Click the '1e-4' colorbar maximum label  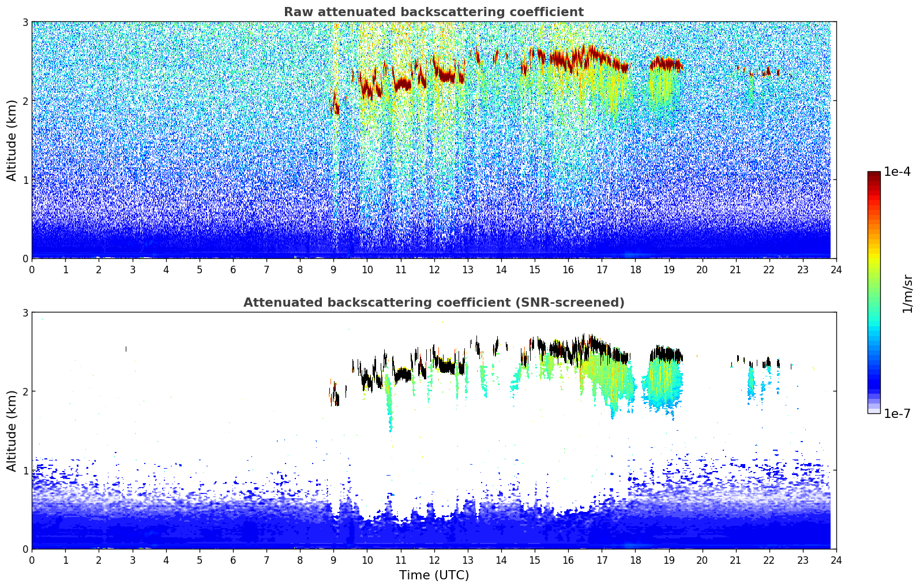coord(897,172)
